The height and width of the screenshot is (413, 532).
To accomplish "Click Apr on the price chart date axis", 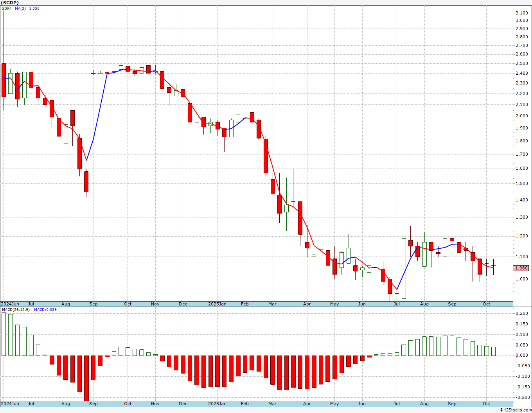I will tap(307, 304).
